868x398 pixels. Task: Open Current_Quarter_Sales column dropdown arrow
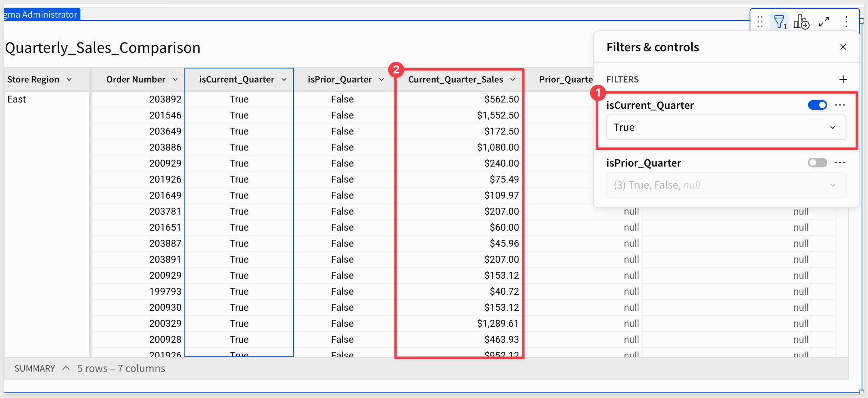(513, 80)
